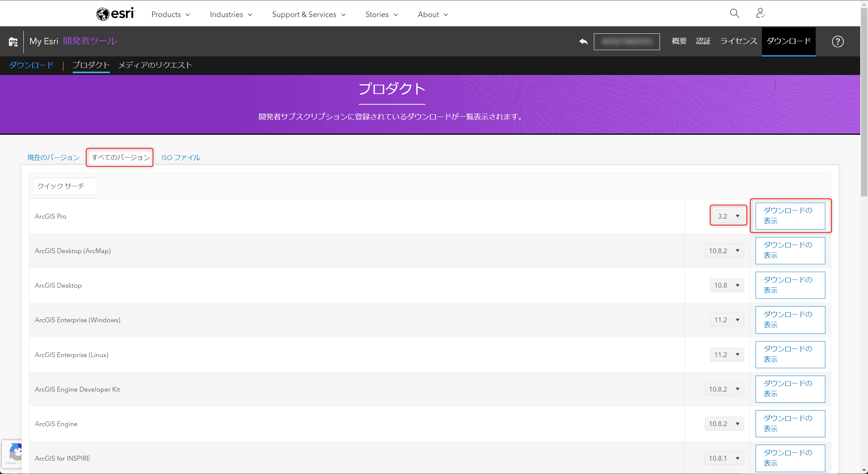Screen dimensions: 868x474
Task: Expand the Stories menu
Action: pyautogui.click(x=382, y=14)
